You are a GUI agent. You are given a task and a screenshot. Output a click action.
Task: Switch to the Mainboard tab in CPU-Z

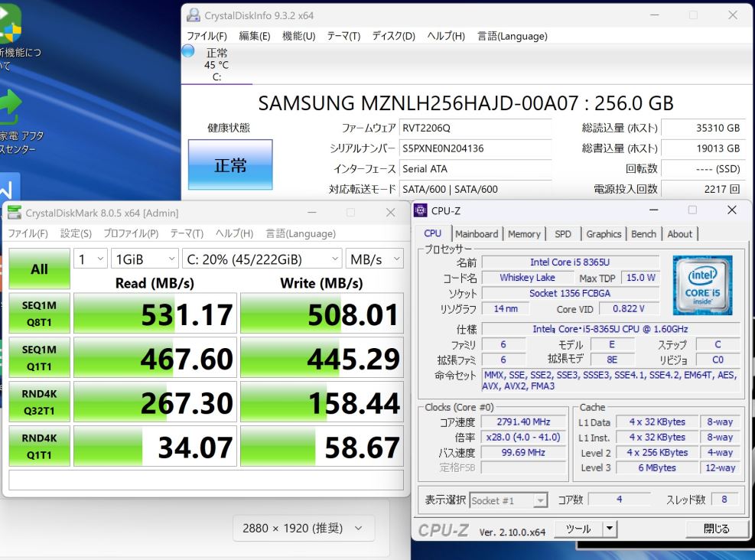477,234
